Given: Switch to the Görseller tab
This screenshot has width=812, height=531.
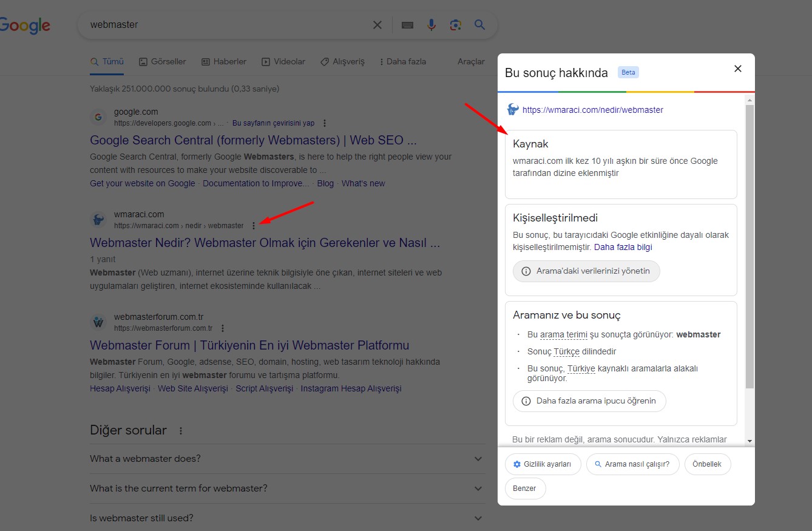Looking at the screenshot, I should [163, 61].
